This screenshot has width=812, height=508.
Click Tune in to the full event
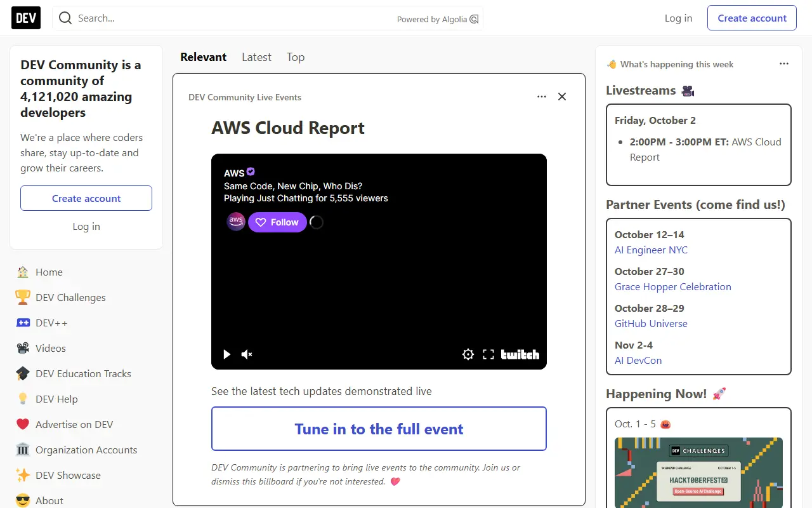[379, 429]
